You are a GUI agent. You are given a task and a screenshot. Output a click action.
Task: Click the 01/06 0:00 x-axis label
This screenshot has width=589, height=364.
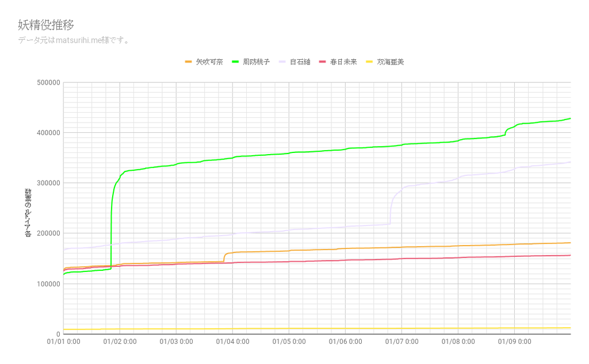point(345,342)
